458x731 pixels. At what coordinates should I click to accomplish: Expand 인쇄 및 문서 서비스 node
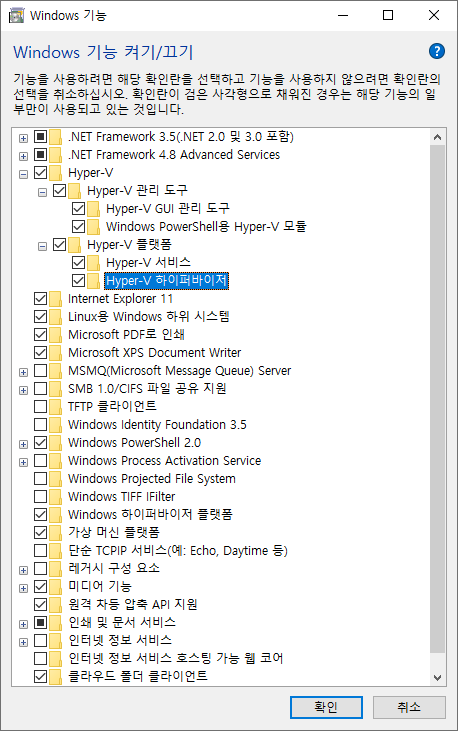click(x=23, y=624)
